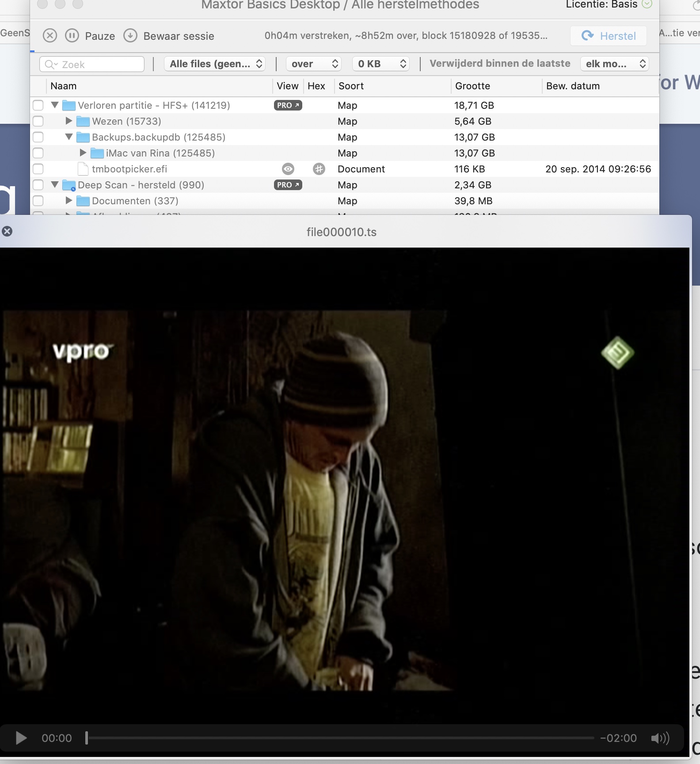
Task: Check the Deep Scan - hersteld checkbox
Action: pyautogui.click(x=38, y=185)
